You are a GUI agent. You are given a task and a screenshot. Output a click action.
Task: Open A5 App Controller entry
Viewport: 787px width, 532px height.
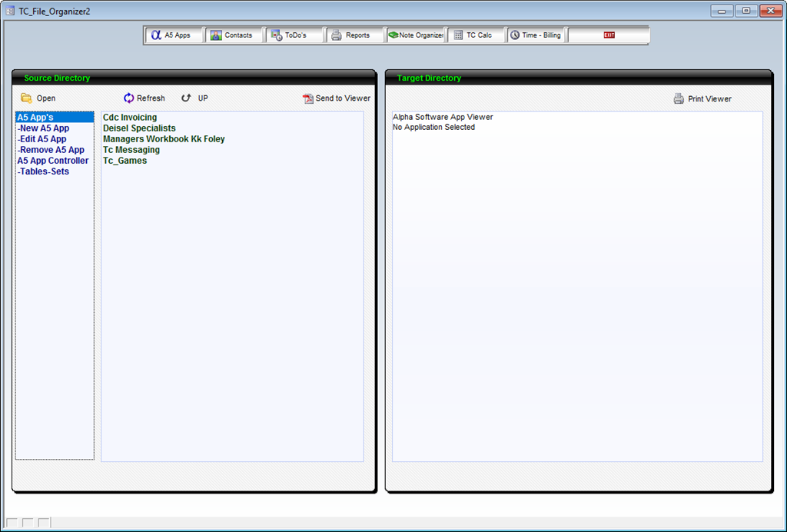53,161
